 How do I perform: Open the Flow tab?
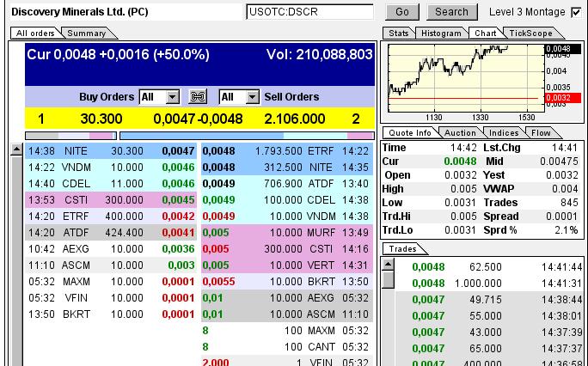point(541,132)
